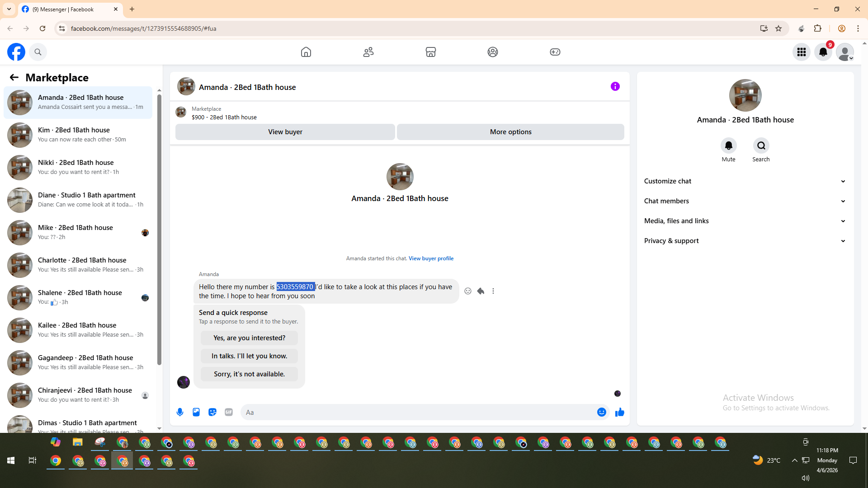Click the message input field
The width and height of the screenshot is (868, 488).
point(418,412)
